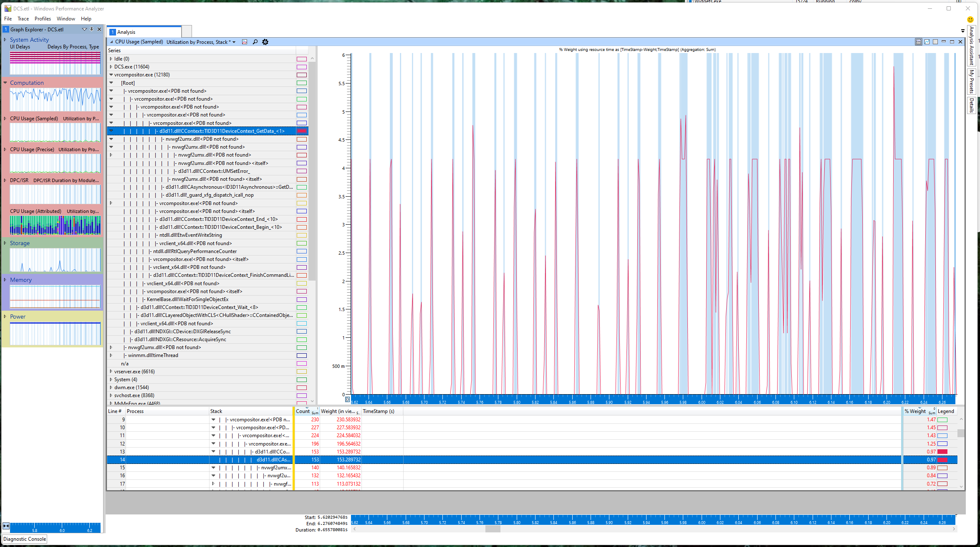Pin the Graph Explorer panel

pos(92,29)
